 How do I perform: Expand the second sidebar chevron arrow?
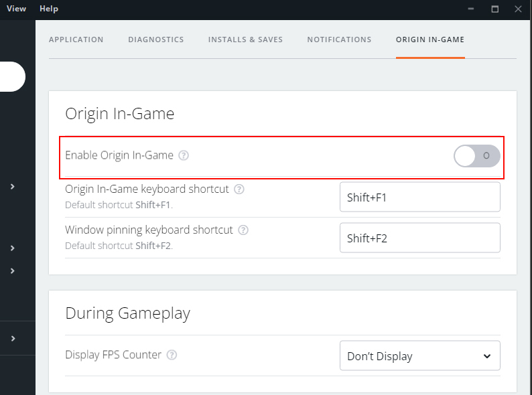pyautogui.click(x=13, y=248)
